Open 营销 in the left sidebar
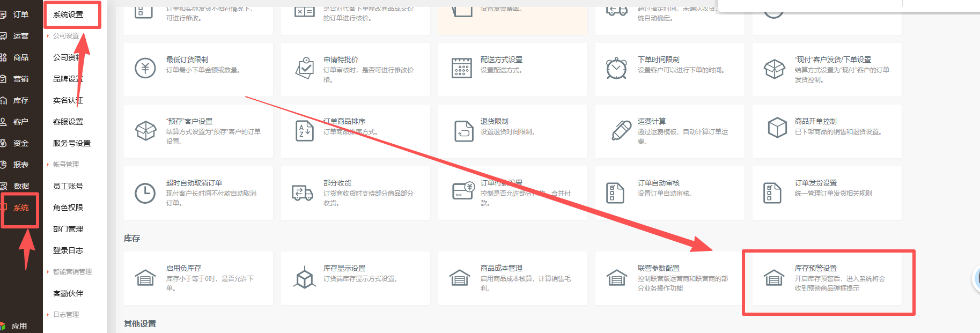980x333 pixels. click(x=21, y=79)
